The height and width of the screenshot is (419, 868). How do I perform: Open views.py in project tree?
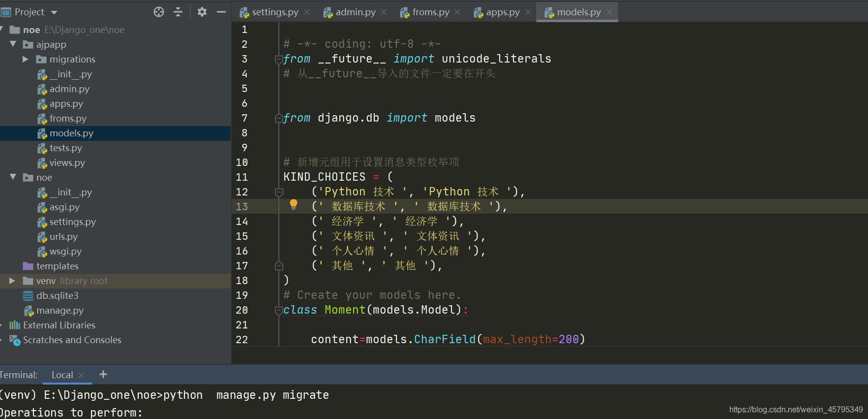pyautogui.click(x=61, y=162)
